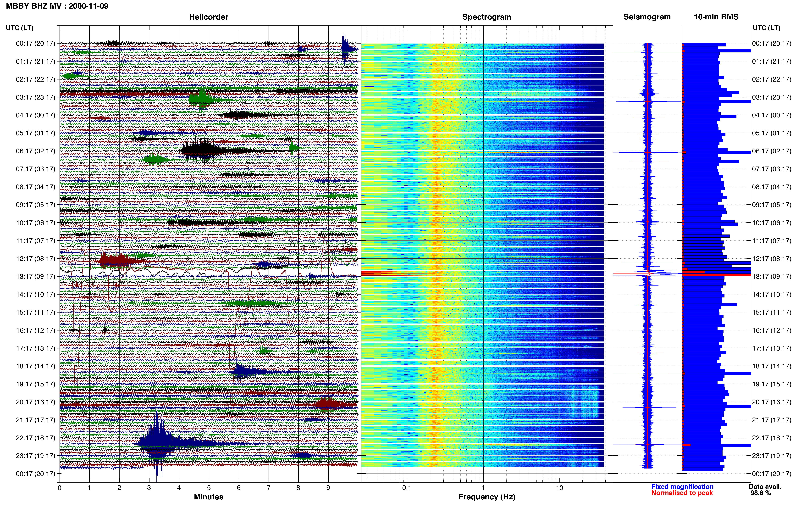Select the Spectrogram panel heading
The width and height of the screenshot is (812, 508).
pyautogui.click(x=487, y=17)
